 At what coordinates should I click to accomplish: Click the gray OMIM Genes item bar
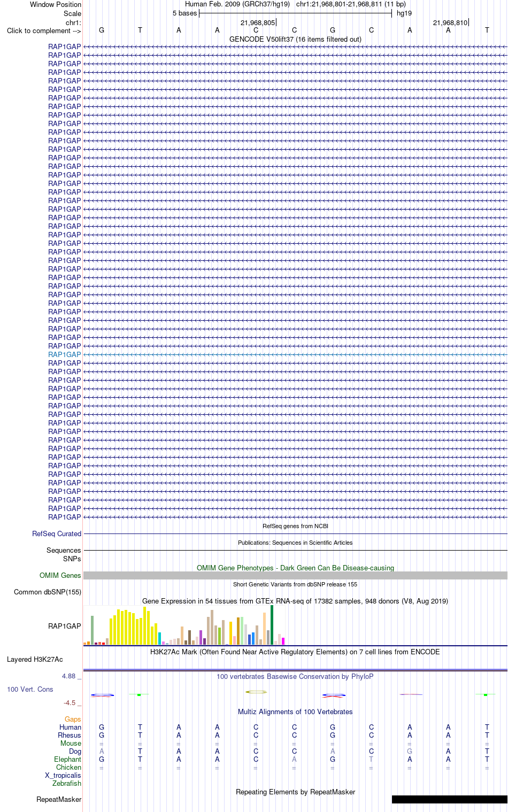[x=295, y=575]
